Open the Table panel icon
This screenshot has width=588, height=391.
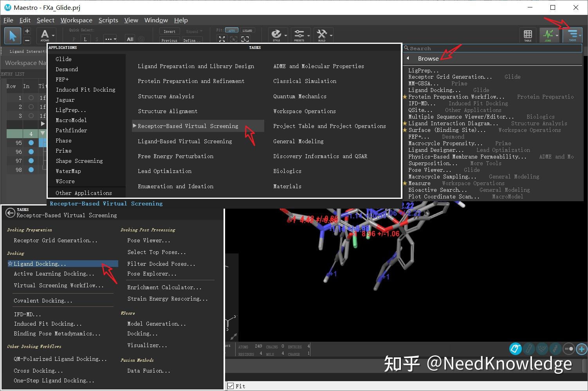tap(528, 35)
